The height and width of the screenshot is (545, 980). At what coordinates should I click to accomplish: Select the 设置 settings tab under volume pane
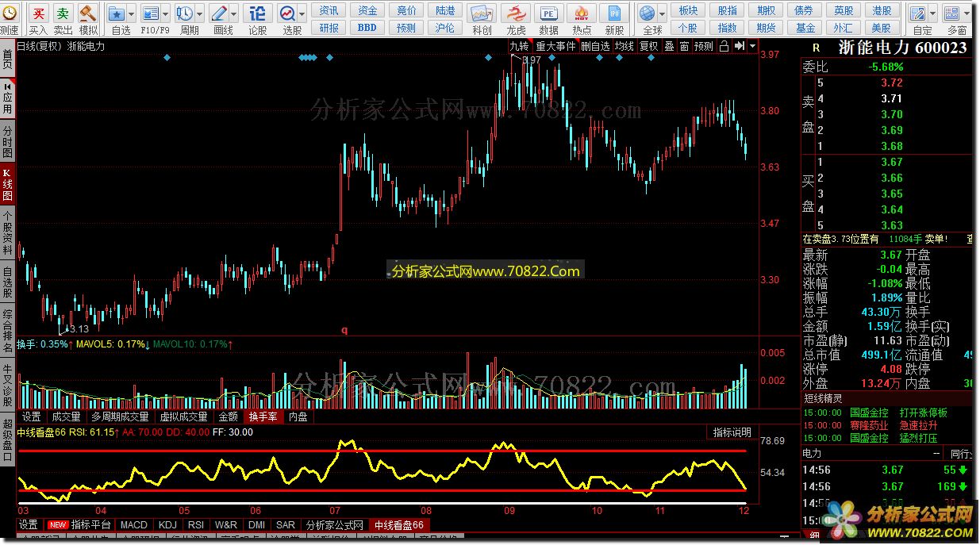pyautogui.click(x=31, y=416)
